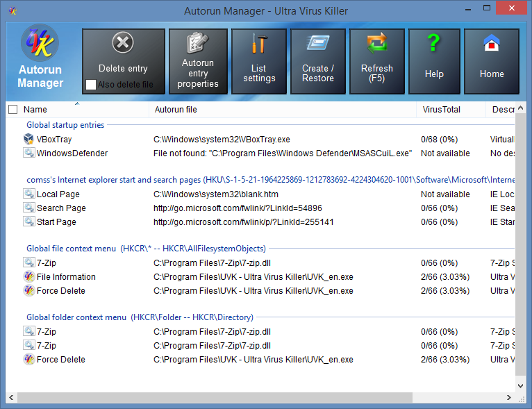Select the Local Page entry
This screenshot has height=409, width=532.
[x=58, y=194]
